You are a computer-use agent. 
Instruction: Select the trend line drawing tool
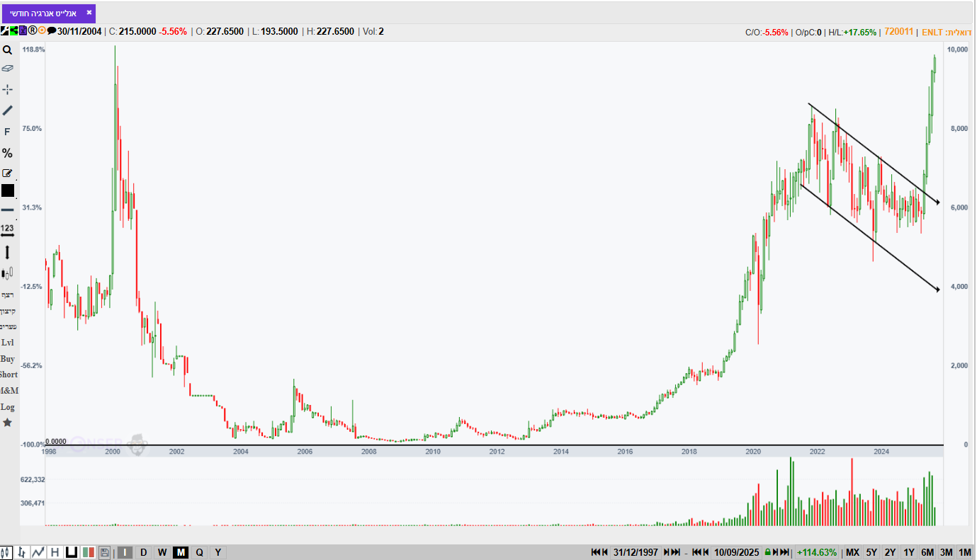(x=7, y=110)
